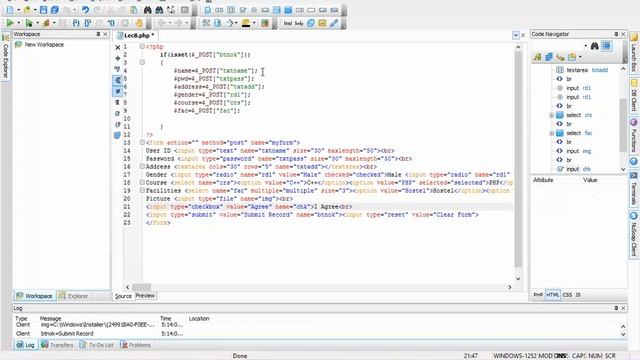Open the Run button dropdown arrow
This screenshot has height=360, width=640.
click(18, 23)
